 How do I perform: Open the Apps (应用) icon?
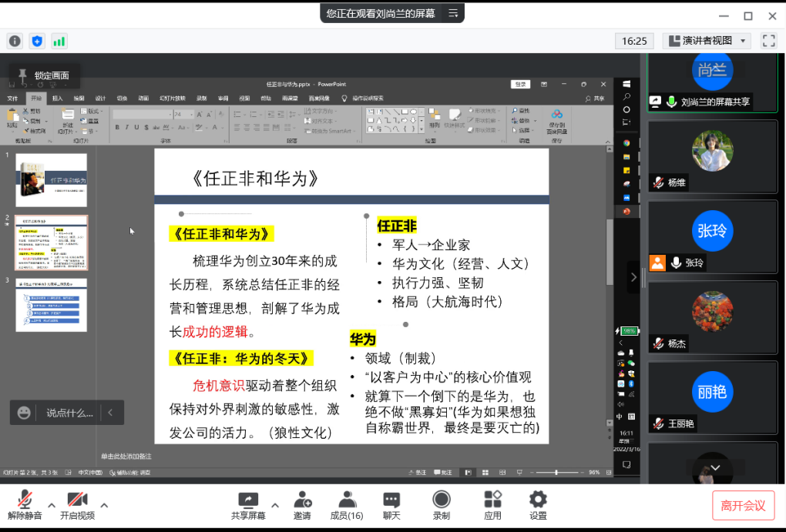pos(492,505)
